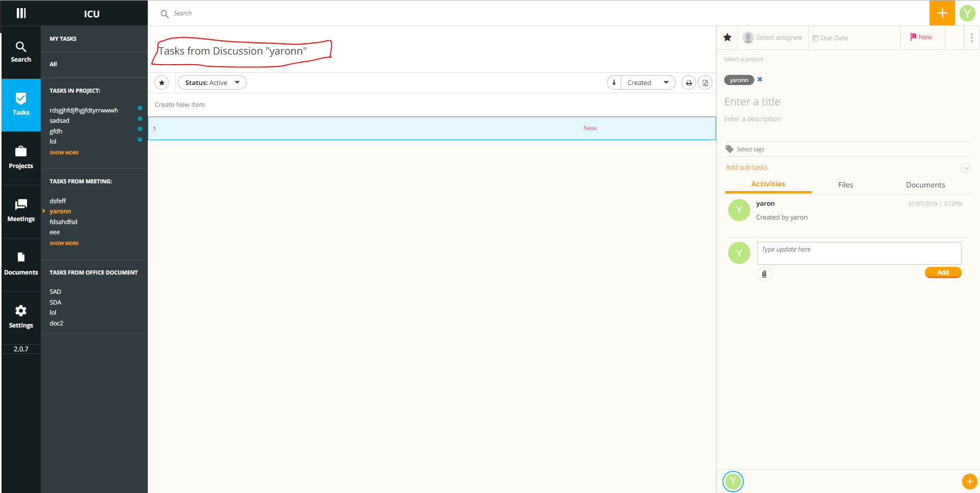The image size is (980, 493).
Task: Click the yaron activity avatar
Action: coord(739,210)
